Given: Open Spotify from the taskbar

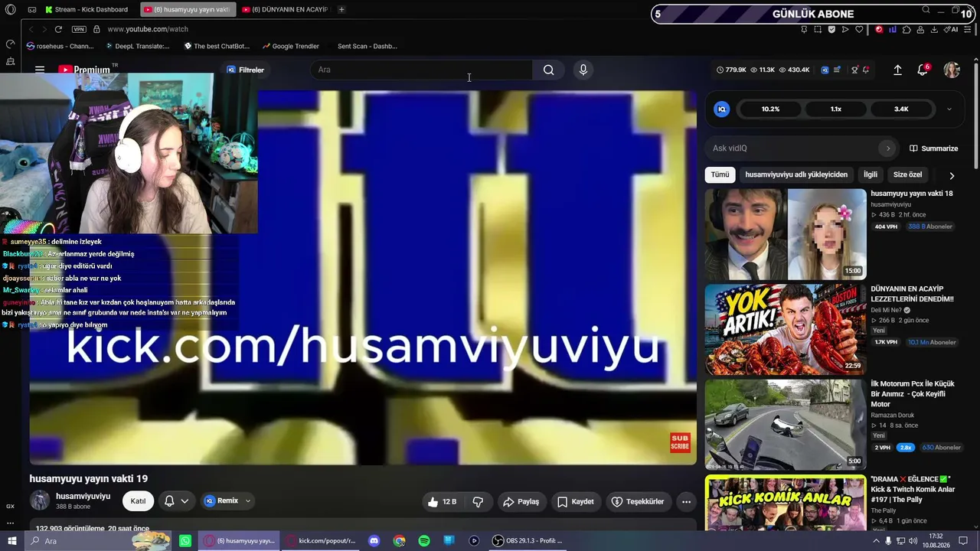Looking at the screenshot, I should 424,541.
